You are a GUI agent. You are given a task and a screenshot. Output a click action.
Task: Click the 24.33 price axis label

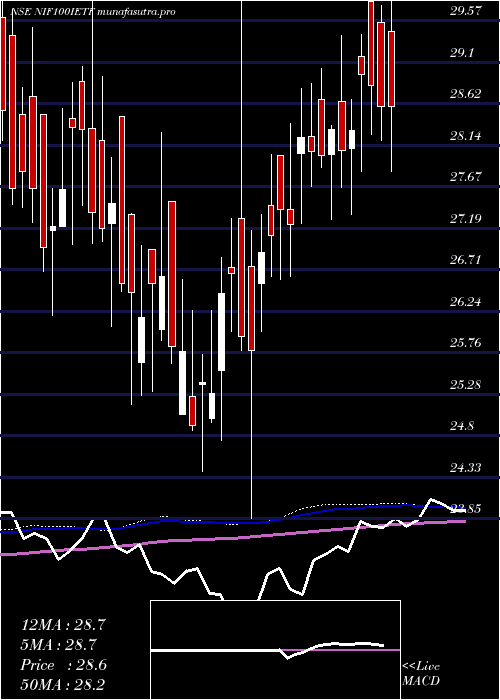[x=465, y=467]
